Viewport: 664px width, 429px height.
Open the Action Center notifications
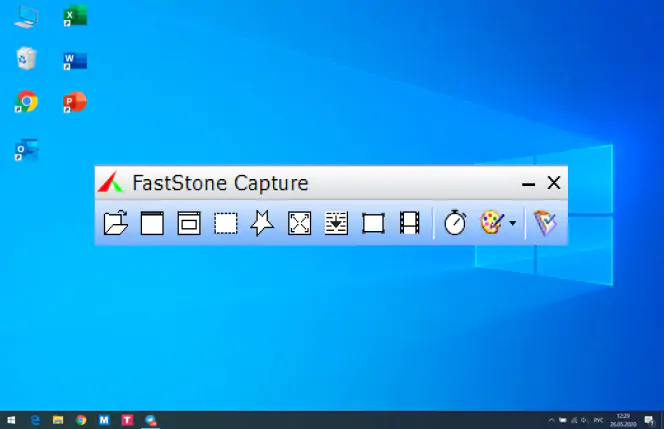[x=649, y=420]
